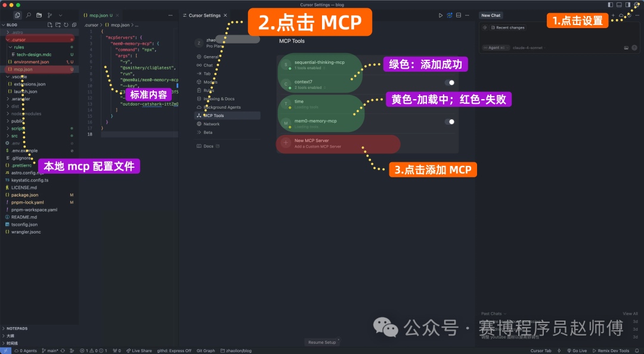The height and width of the screenshot is (354, 644).
Task: Open environment.json in explorer
Action: (31, 61)
